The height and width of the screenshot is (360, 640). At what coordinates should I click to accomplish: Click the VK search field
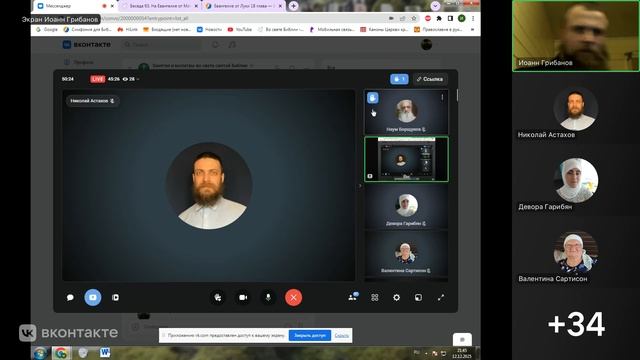[162, 44]
